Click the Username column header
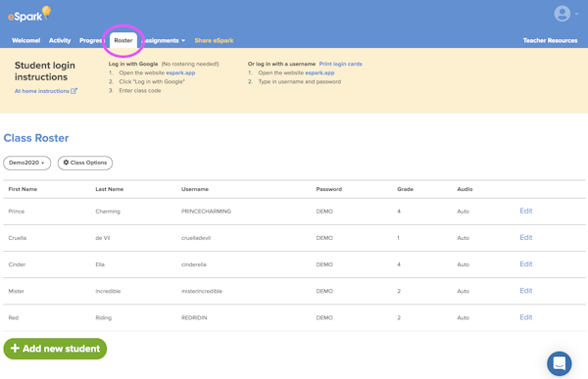The image size is (588, 379). coord(195,189)
